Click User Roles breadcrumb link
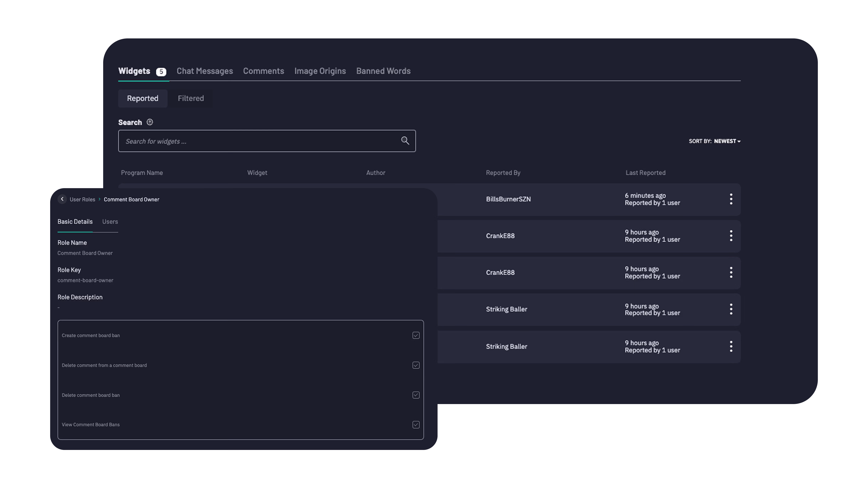 click(x=83, y=200)
